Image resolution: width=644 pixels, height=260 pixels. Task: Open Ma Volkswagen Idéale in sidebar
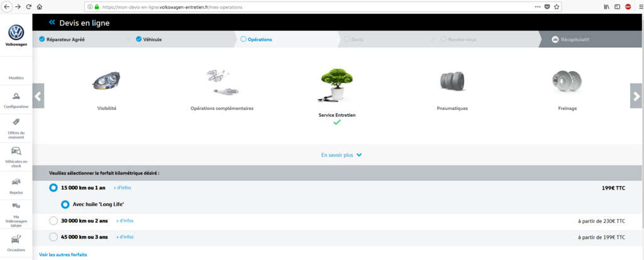point(16,215)
